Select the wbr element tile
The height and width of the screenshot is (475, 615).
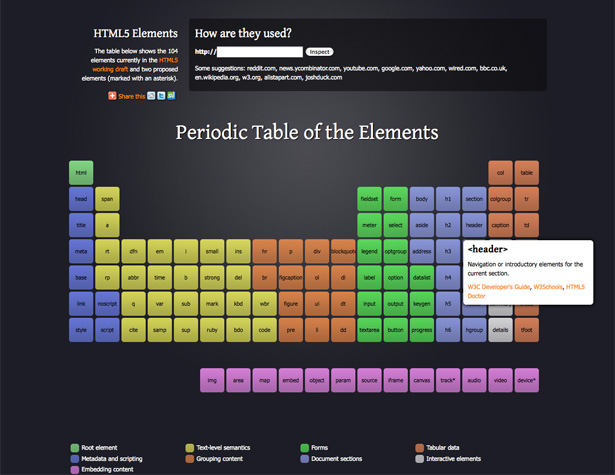(264, 304)
